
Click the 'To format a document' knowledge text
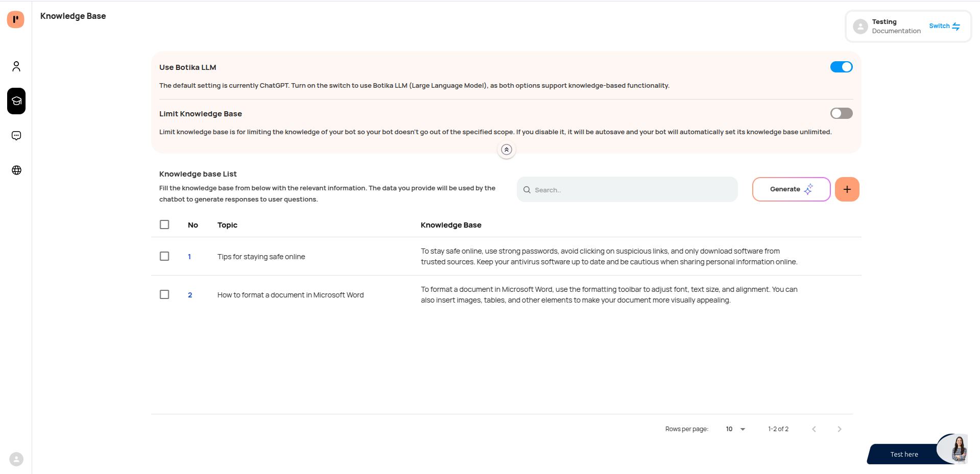point(609,294)
